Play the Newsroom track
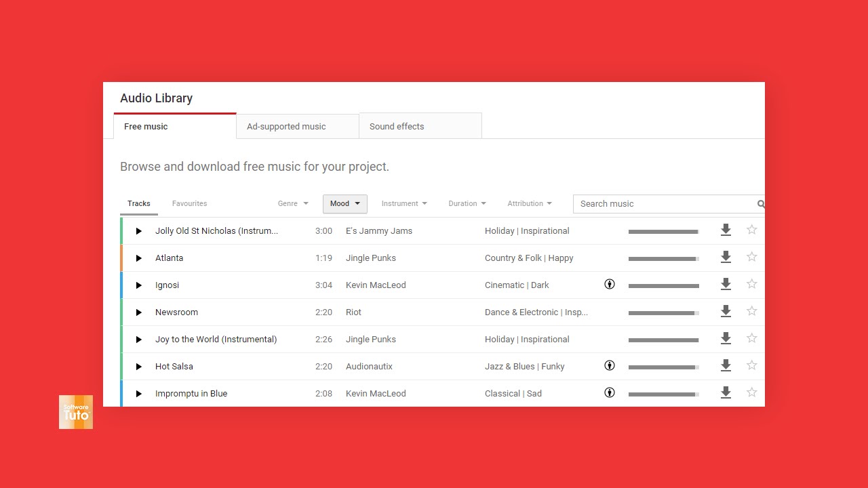 point(138,312)
